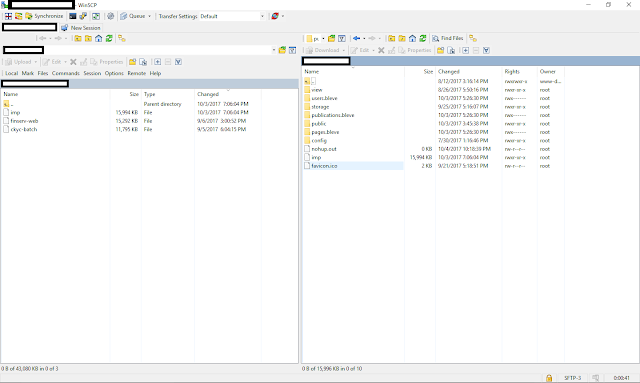
Task: Open the terminal console icon
Action: click(x=73, y=16)
